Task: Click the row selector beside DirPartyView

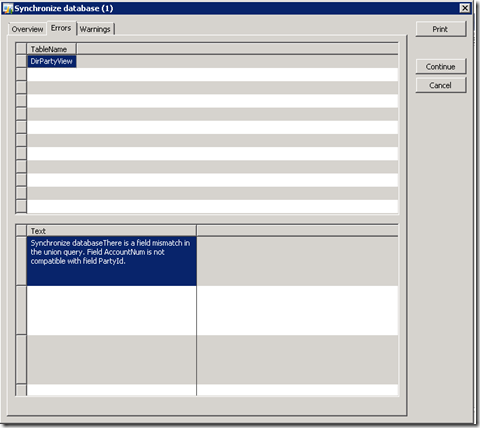Action: 21,61
